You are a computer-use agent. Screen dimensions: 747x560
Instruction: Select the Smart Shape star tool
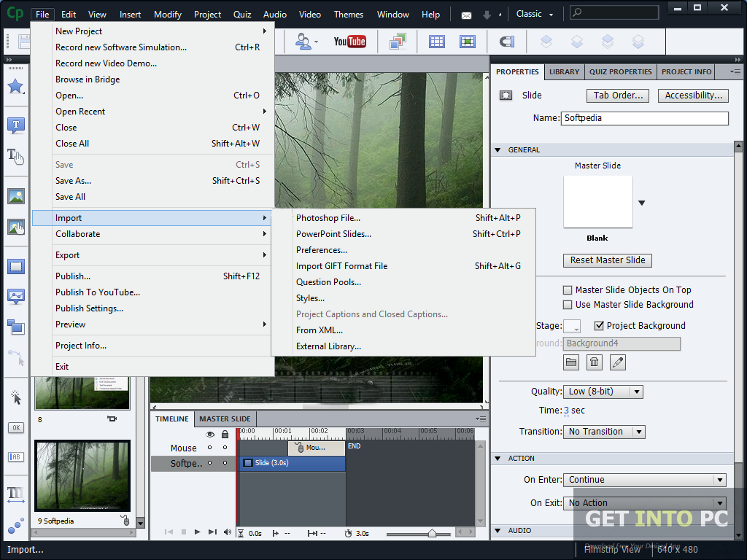pyautogui.click(x=15, y=87)
